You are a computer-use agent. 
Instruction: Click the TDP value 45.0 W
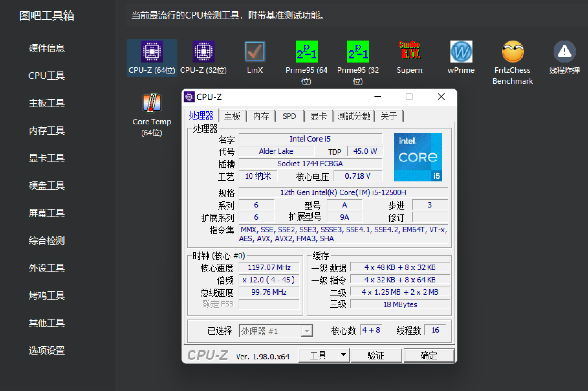(x=365, y=151)
